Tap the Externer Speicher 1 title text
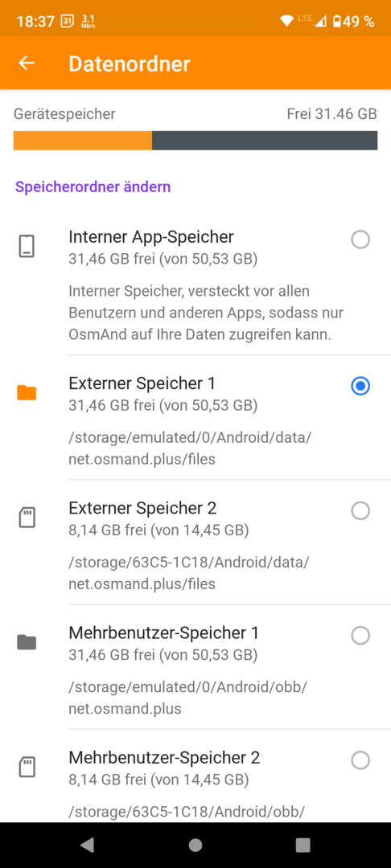 (142, 383)
